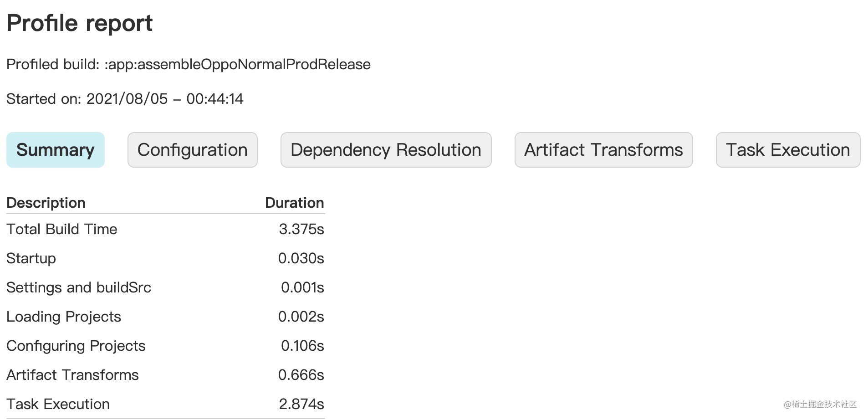
Task: Open the Task Execution tab
Action: tap(788, 150)
